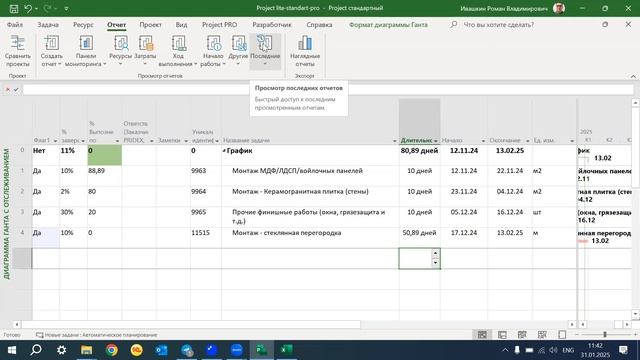Open Outlook from the taskbar
The image size is (640, 360).
[x=162, y=350]
